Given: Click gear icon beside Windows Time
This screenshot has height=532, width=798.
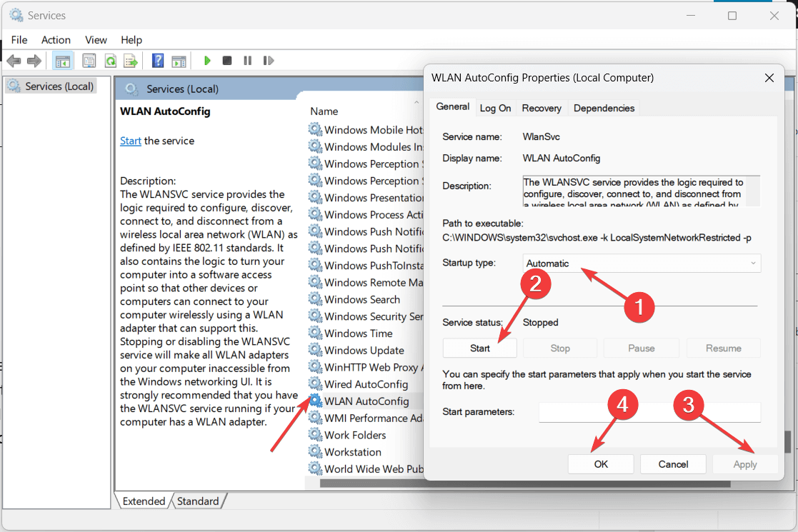Looking at the screenshot, I should pyautogui.click(x=316, y=333).
